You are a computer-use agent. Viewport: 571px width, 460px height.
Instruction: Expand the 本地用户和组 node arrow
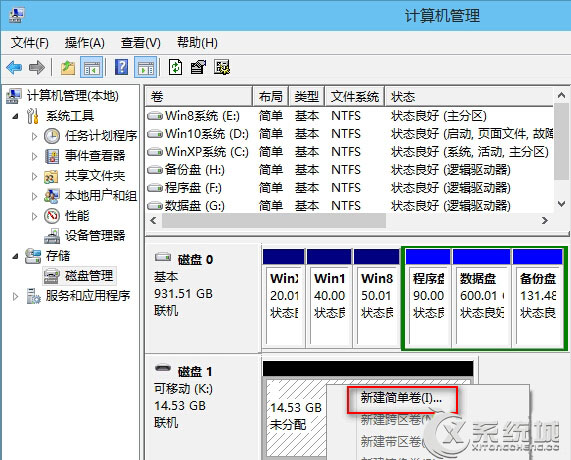[x=34, y=196]
